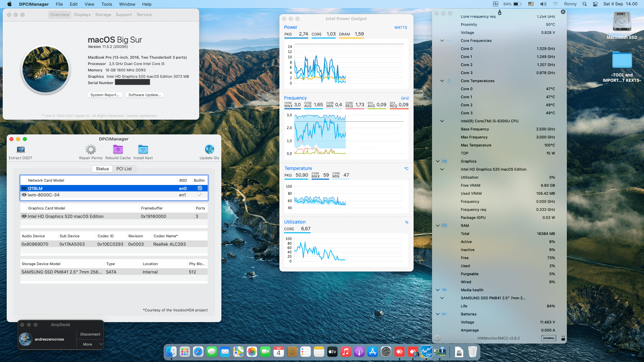644x362 pixels.
Task: Collapse the RAM section
Action: click(438, 226)
